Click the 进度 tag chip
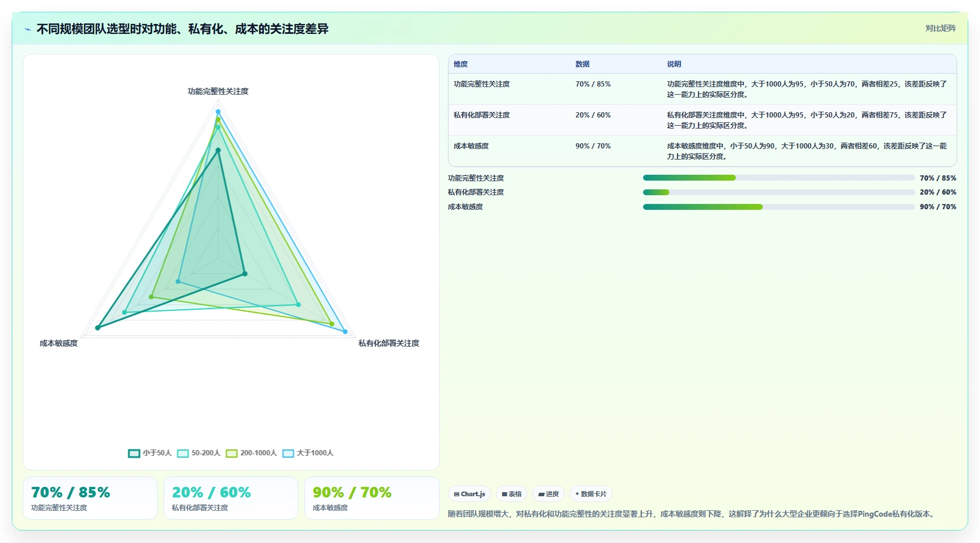The height and width of the screenshot is (543, 980). pos(548,494)
